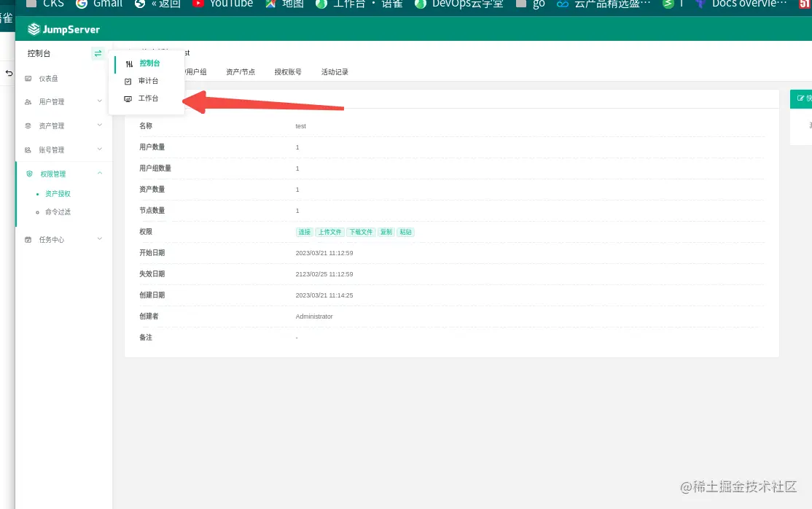Viewport: 812px width, 509px height.
Task: Click the 权限管理 shield icon
Action: [x=29, y=174]
